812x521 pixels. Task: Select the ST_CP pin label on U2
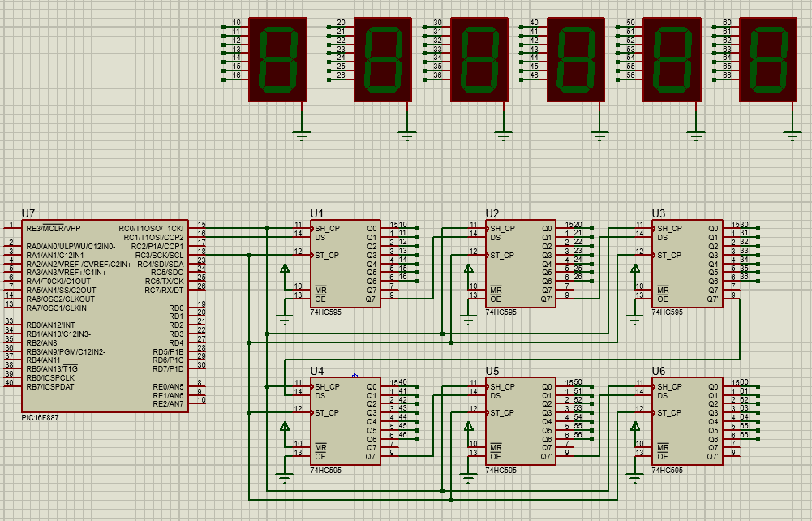pyautogui.click(x=502, y=255)
